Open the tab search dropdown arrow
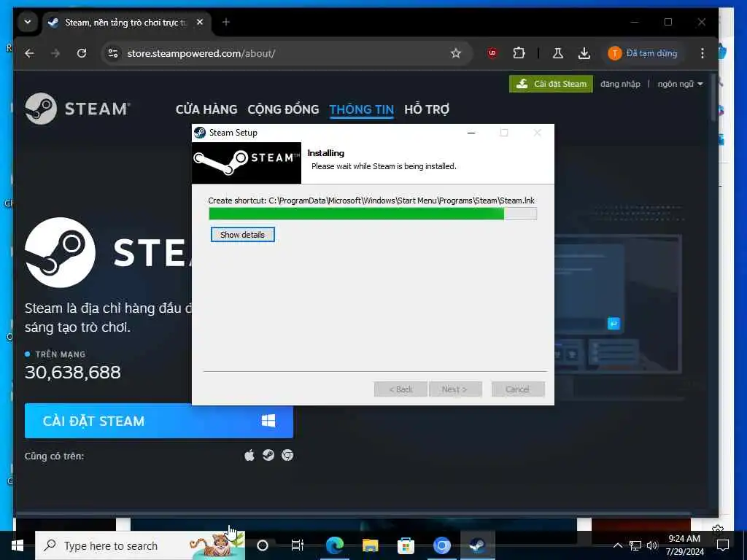Viewport: 747px width, 560px height. pyautogui.click(x=28, y=22)
